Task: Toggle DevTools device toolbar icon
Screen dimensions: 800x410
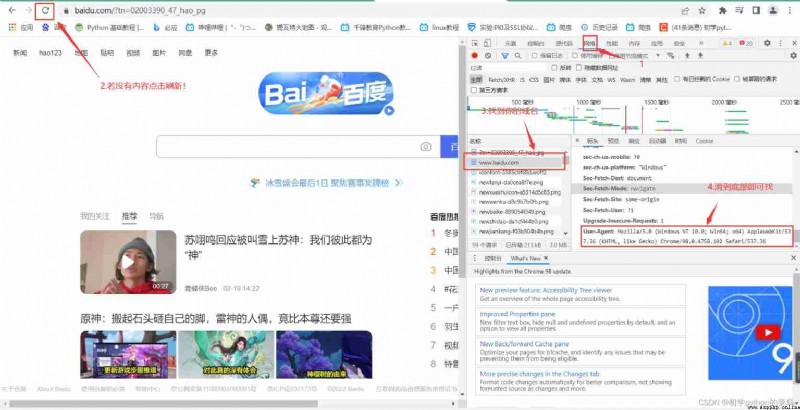Action: pos(487,43)
